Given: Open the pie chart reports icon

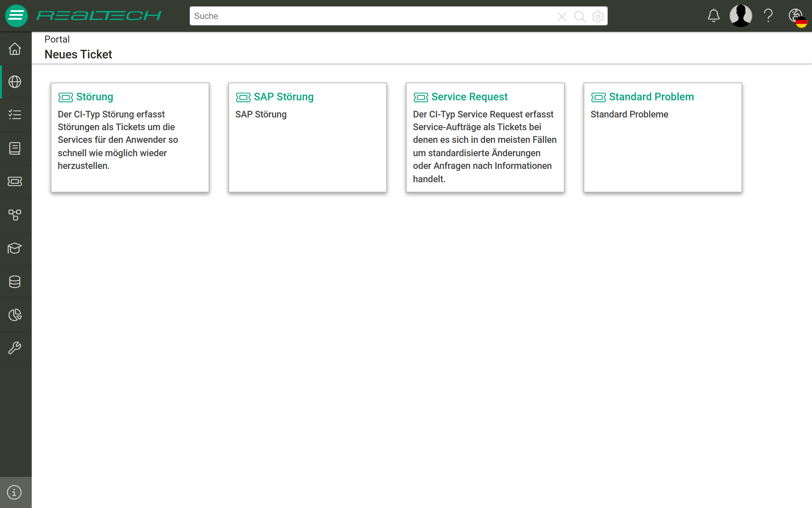Looking at the screenshot, I should tap(15, 315).
